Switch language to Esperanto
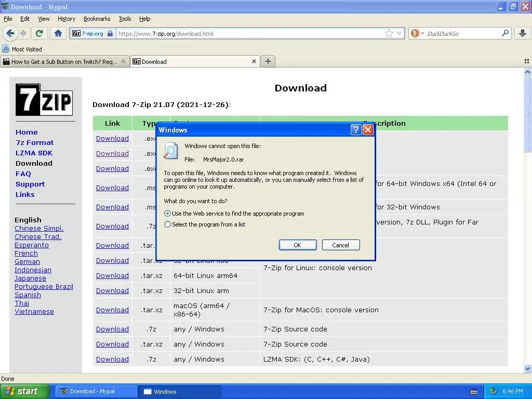Viewport: 532px width, 399px height. click(x=32, y=245)
